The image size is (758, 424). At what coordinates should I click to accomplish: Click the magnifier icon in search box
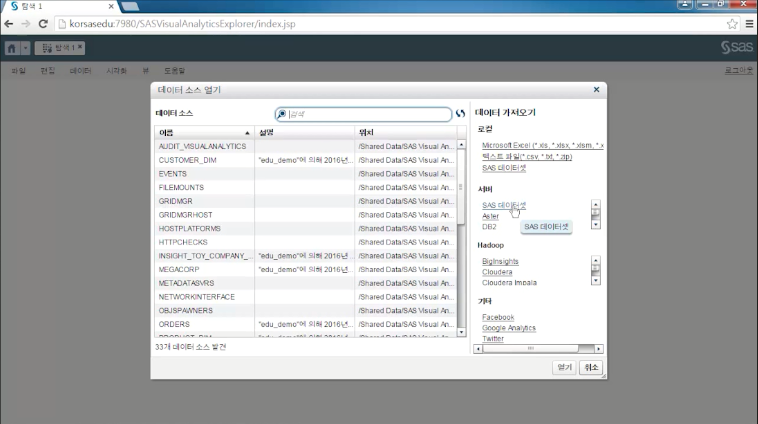coord(281,114)
